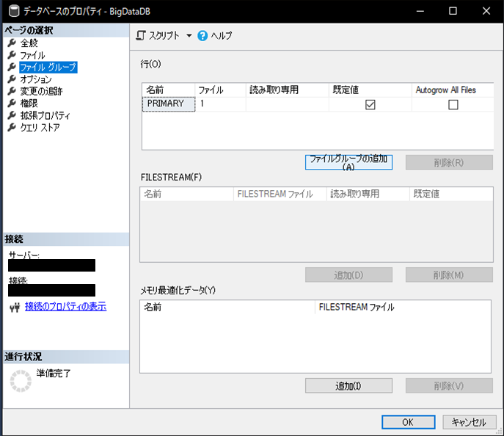
Task: Click the wrench icon beside ファイル グループ
Action: coord(12,67)
